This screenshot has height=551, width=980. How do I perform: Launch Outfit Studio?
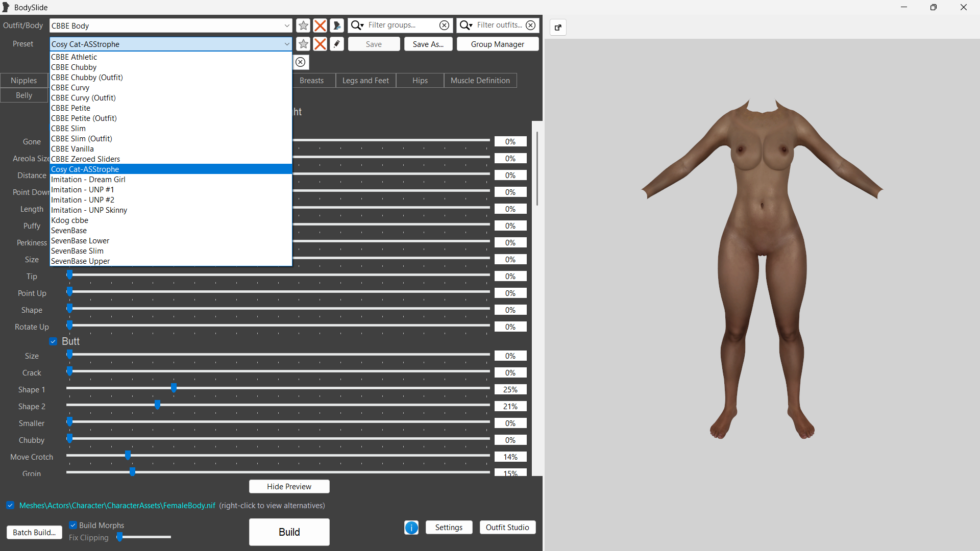(x=507, y=528)
